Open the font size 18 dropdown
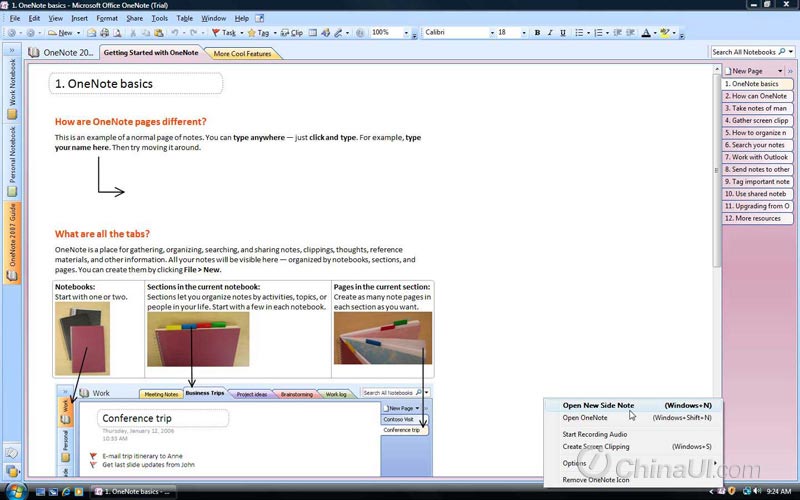Screen dimensions: 800x500 coord(523,33)
